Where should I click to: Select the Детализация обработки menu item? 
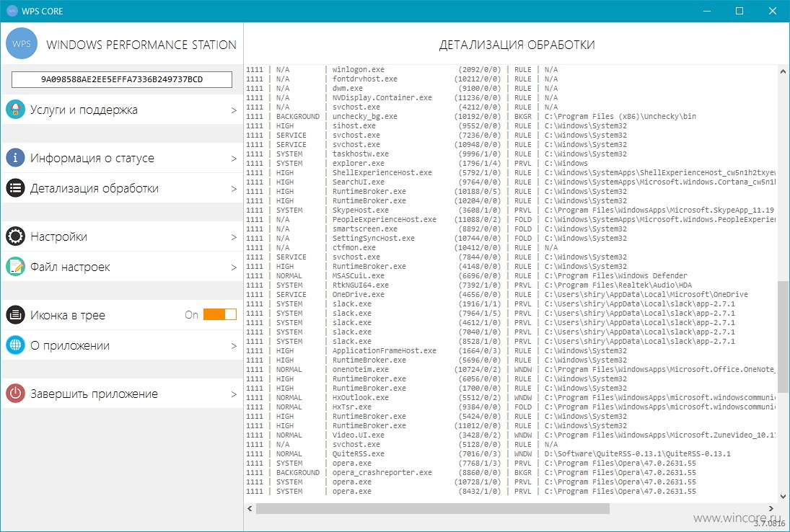click(122, 188)
